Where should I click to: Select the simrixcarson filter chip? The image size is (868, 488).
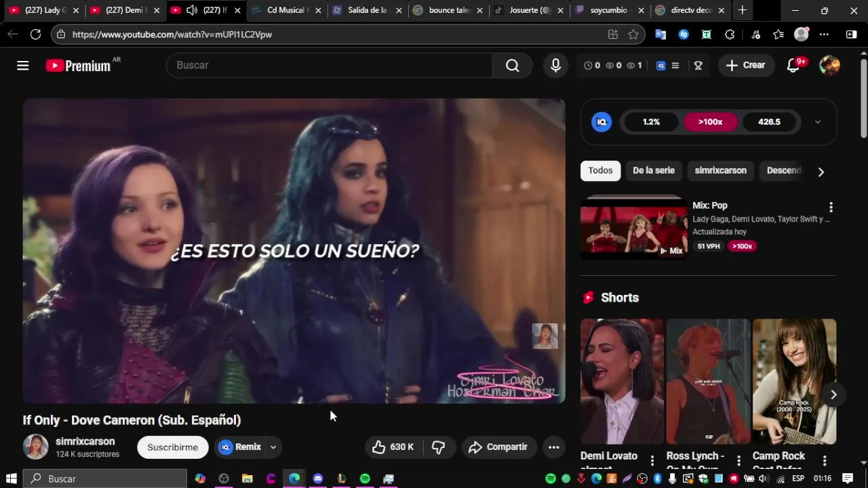point(720,171)
